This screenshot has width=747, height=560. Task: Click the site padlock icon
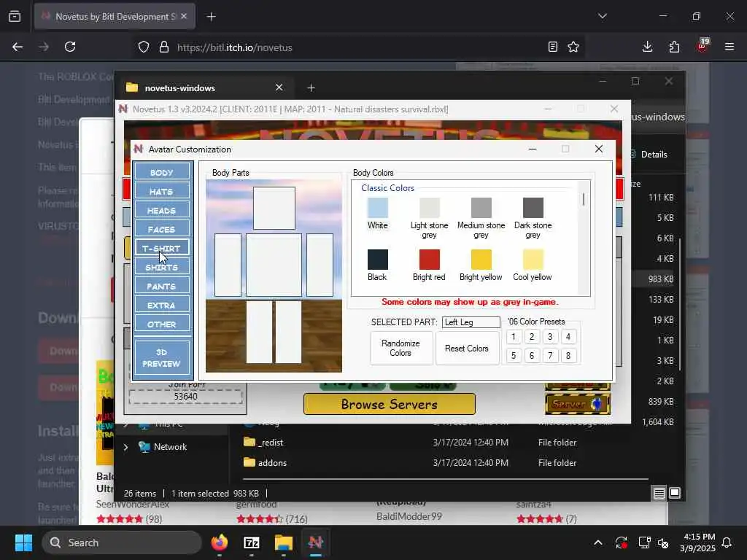[x=164, y=47]
